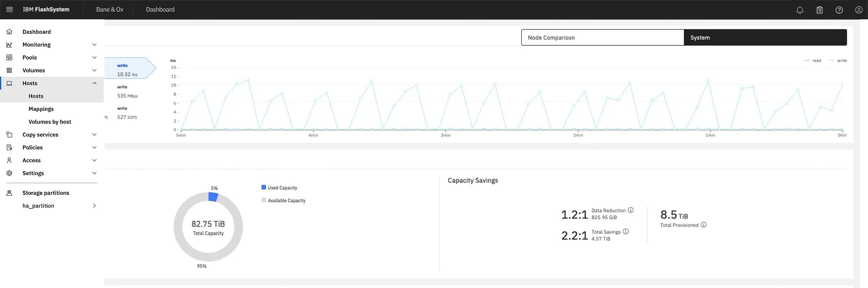Click the 95% available capacity label

click(x=202, y=266)
